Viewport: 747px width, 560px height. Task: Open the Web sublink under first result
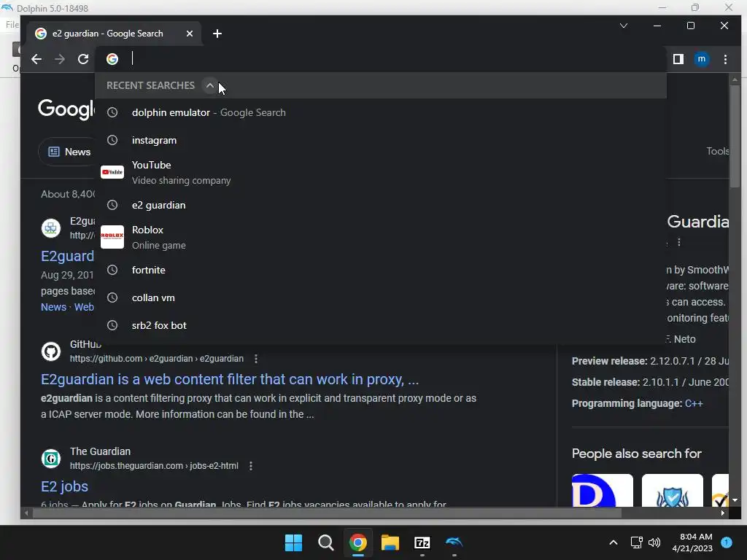[x=84, y=307]
